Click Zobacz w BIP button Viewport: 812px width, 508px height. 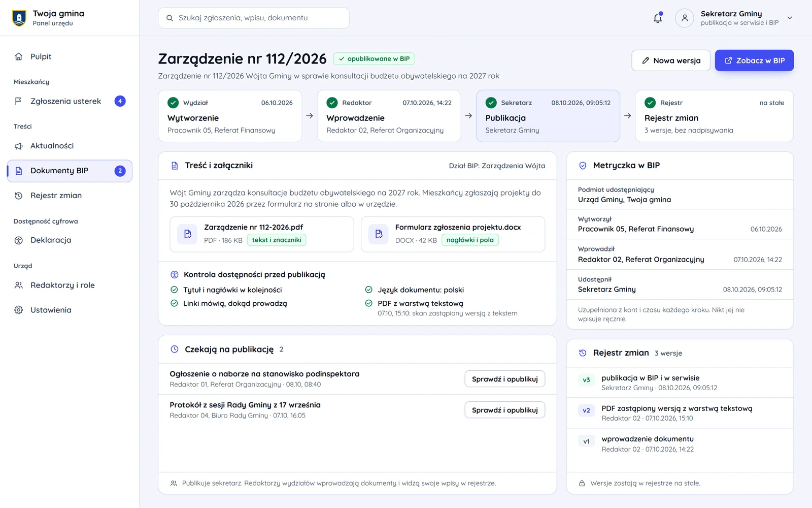[x=754, y=60]
